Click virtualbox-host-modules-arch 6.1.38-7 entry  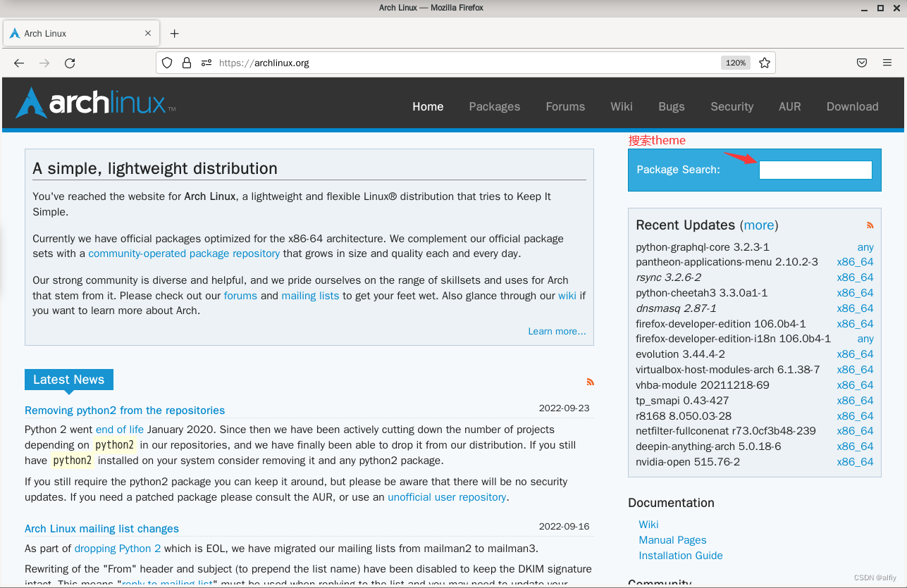(x=727, y=370)
